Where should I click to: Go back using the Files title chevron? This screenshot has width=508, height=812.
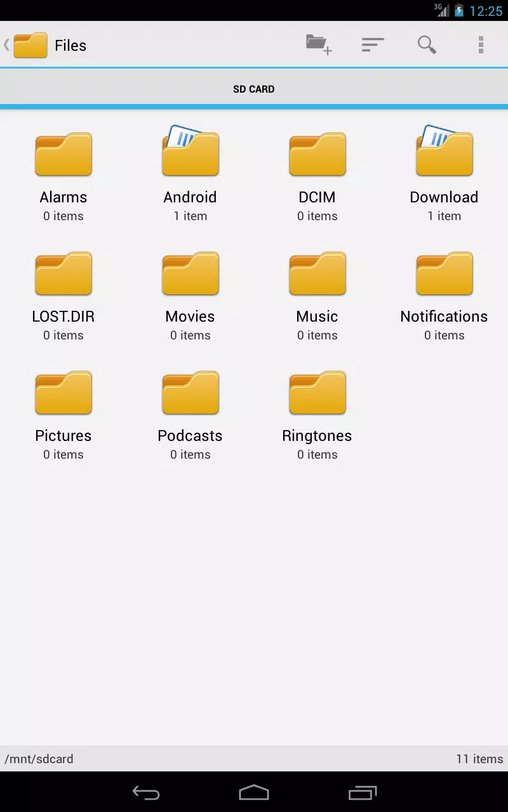(6, 45)
